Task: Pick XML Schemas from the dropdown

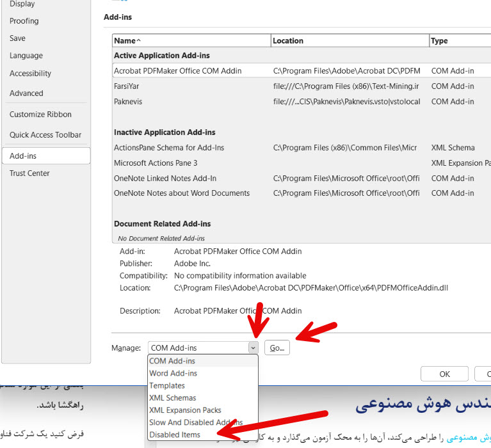Action: 172,398
